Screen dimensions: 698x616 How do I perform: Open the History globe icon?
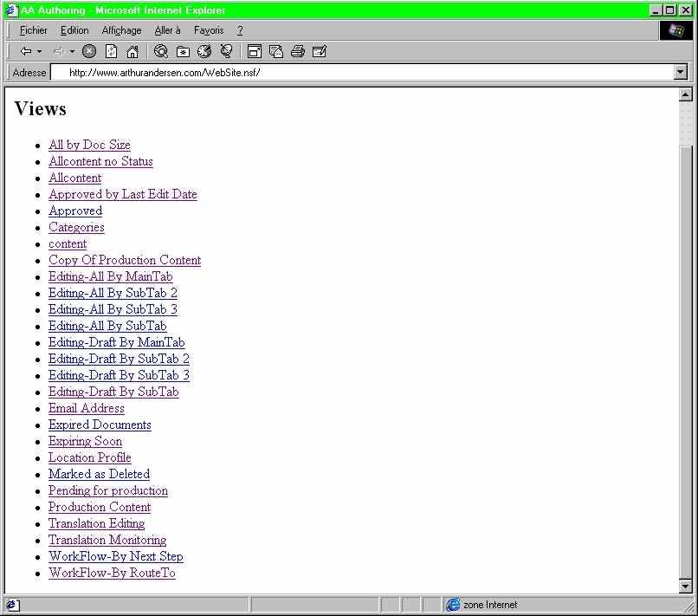[204, 51]
